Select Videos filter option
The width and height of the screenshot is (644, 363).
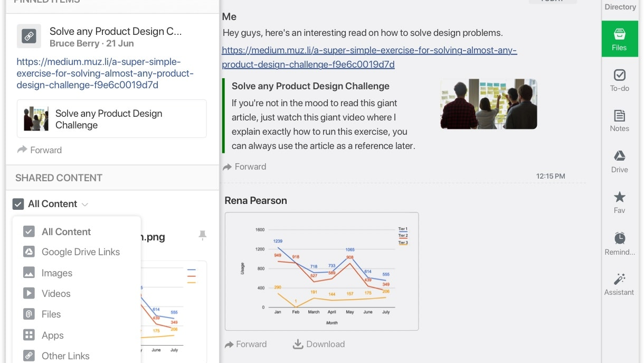(x=56, y=294)
